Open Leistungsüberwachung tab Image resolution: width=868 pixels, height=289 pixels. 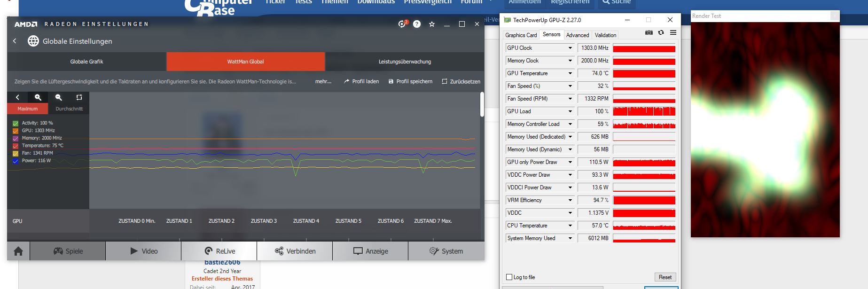coord(405,62)
